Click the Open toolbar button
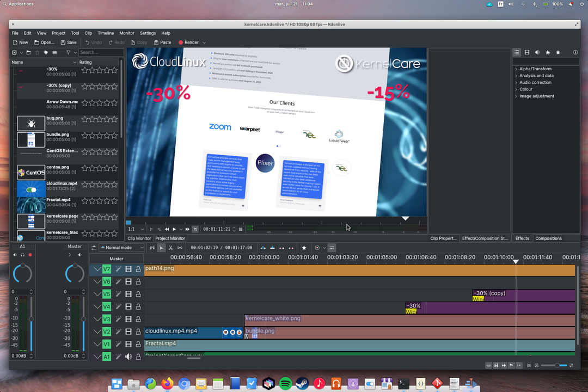 point(44,43)
